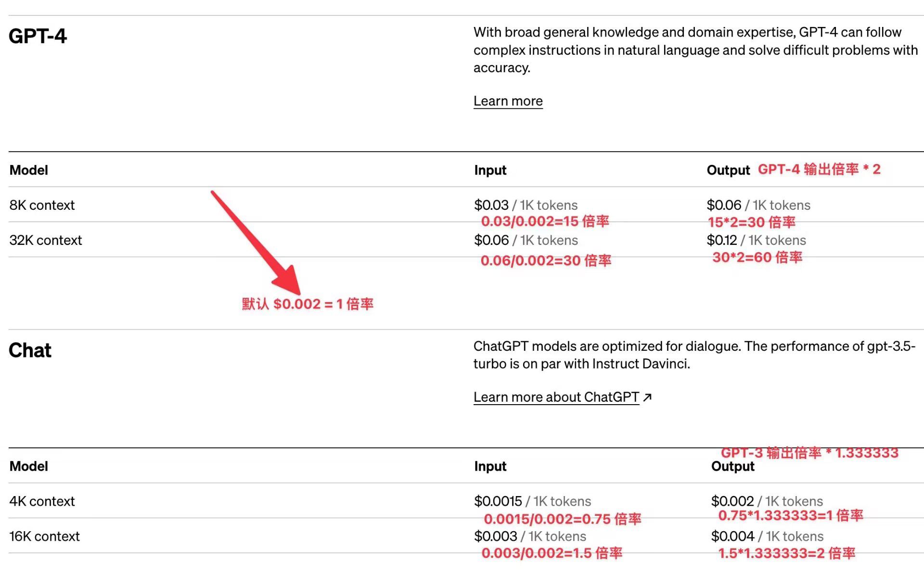Click the Chat section heading
The height and width of the screenshot is (587, 924).
coord(30,350)
